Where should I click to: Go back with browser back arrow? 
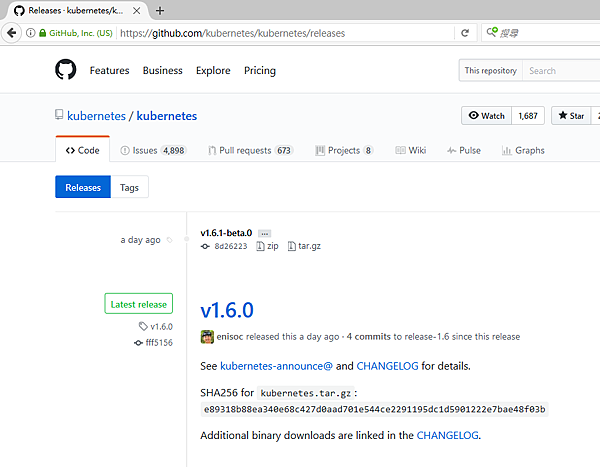(11, 33)
